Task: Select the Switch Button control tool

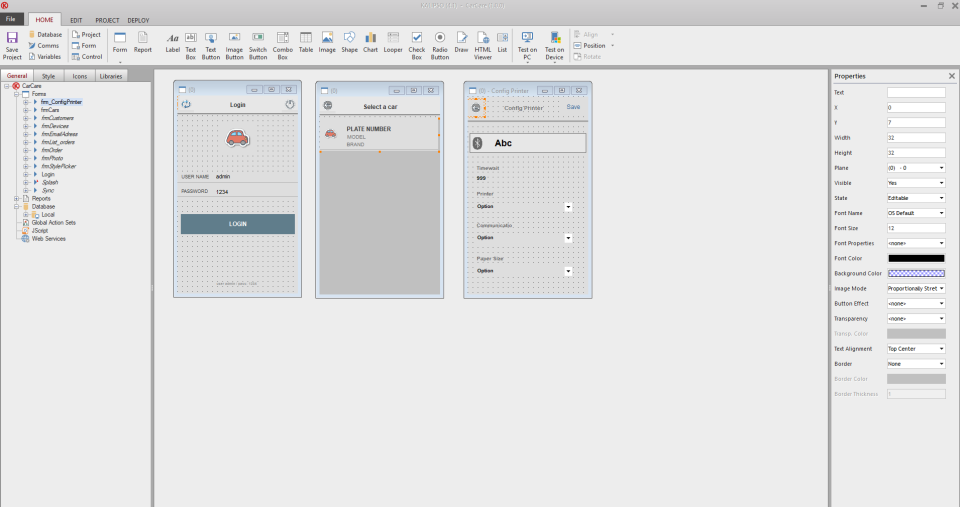Action: coord(258,46)
